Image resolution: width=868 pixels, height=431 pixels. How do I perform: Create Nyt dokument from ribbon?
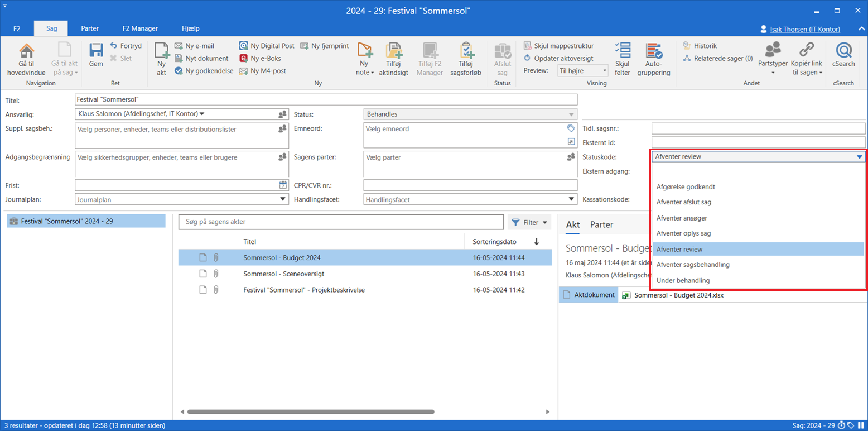[x=201, y=58]
